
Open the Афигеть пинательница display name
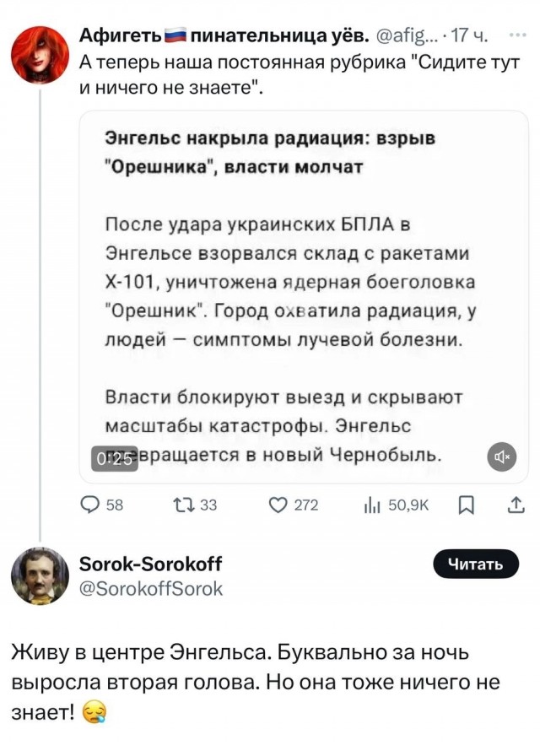pyautogui.click(x=224, y=35)
